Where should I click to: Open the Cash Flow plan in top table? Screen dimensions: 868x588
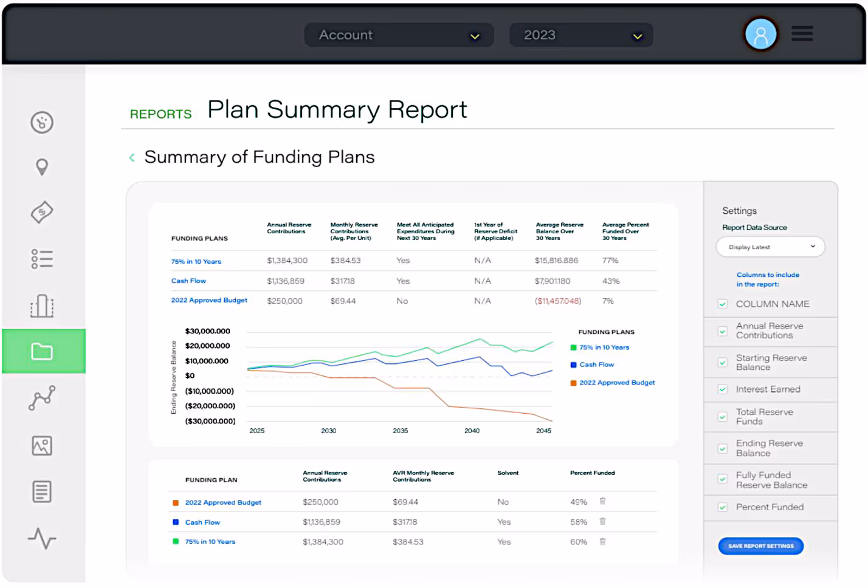pos(188,281)
